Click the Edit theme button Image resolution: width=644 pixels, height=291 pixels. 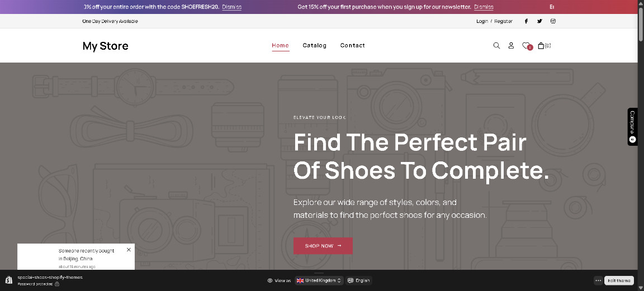click(619, 280)
